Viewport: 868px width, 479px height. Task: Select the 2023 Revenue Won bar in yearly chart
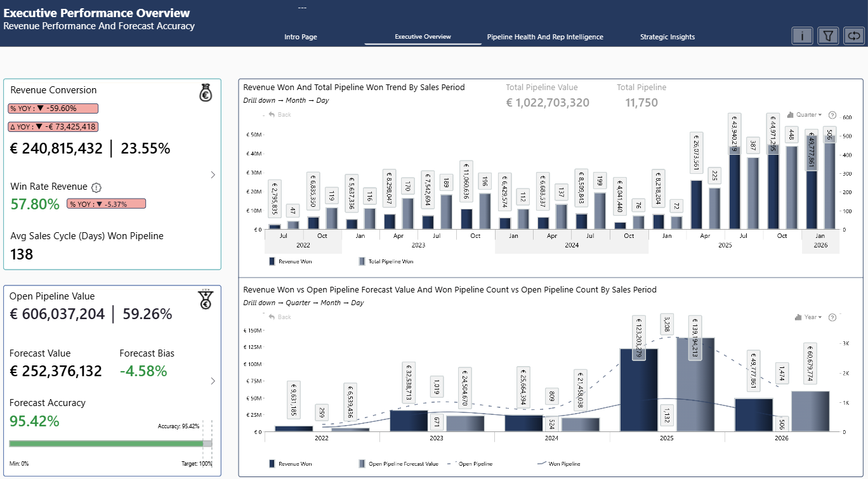(x=409, y=421)
